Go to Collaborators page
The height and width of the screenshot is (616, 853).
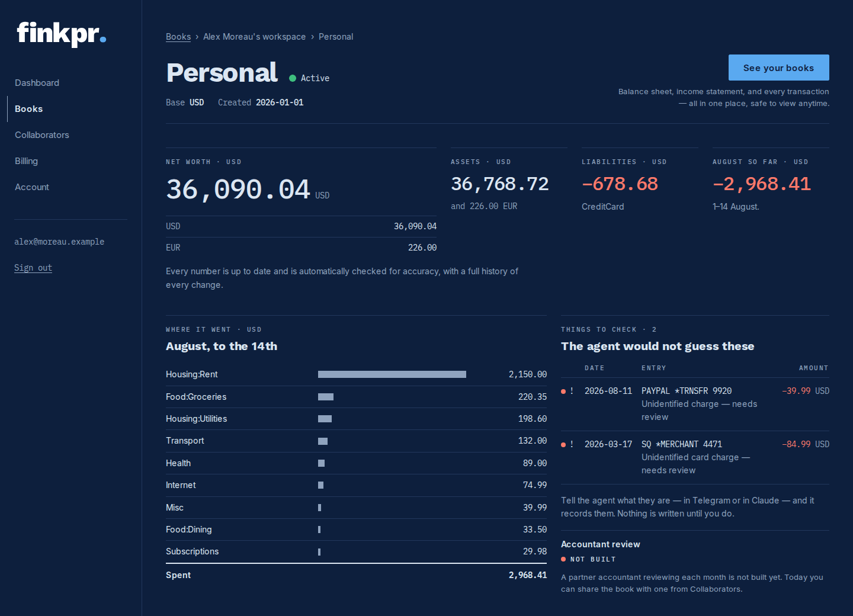[x=42, y=135]
